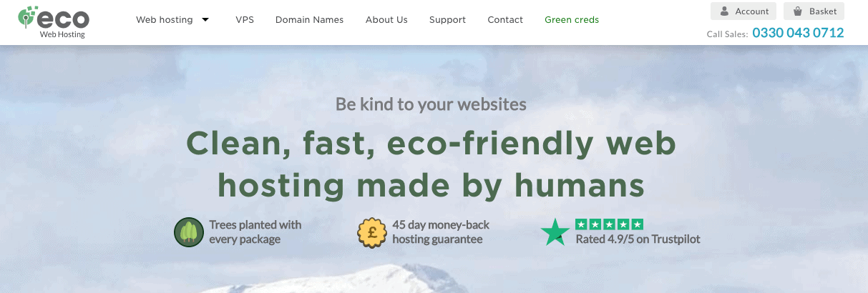Open the VPS page
This screenshot has width=868, height=293.
(x=245, y=20)
